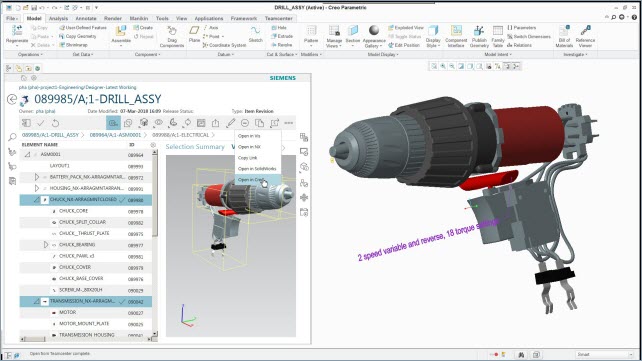Toggle the checkmark on TRANSMISSION_NX-ARRAGM row
This screenshot has height=361, width=642.
[x=122, y=302]
